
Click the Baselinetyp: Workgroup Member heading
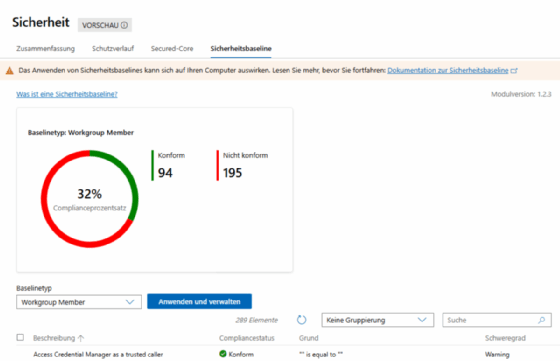(81, 132)
